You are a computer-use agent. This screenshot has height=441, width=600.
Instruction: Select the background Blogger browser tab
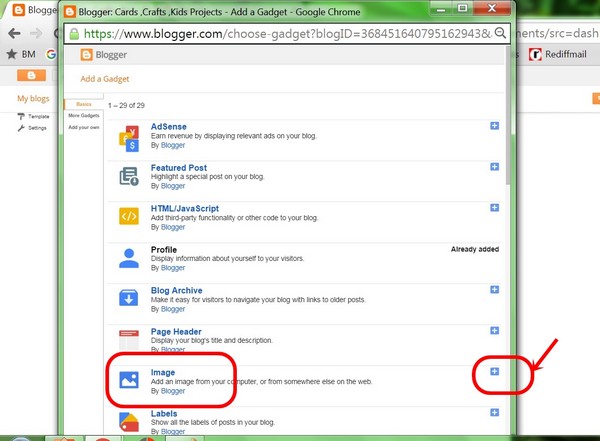[x=33, y=10]
